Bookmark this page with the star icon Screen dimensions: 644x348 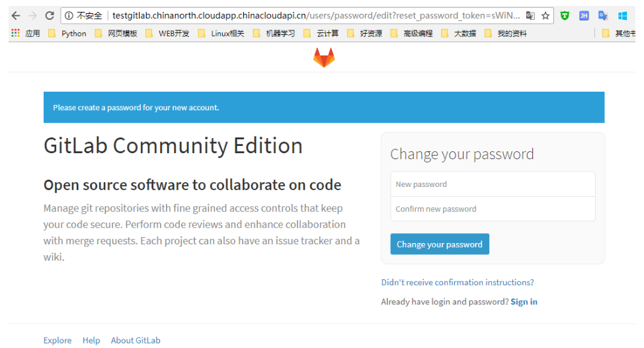point(545,16)
